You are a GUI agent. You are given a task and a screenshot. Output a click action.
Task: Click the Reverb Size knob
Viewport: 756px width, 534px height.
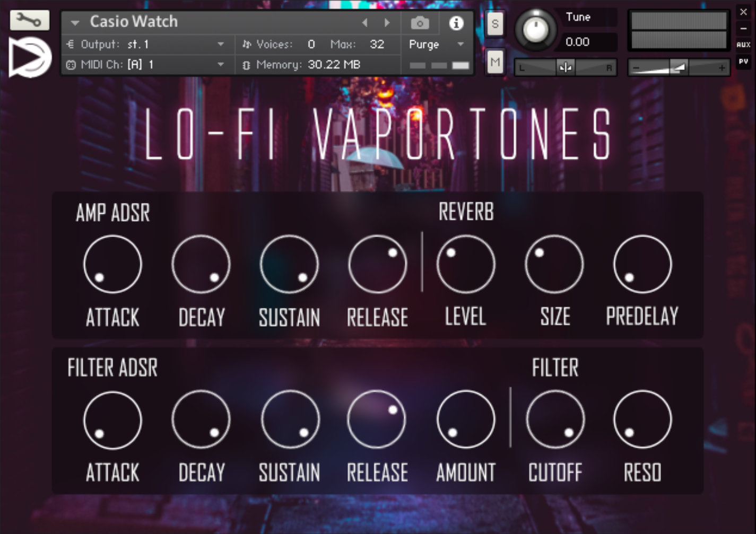point(554,264)
